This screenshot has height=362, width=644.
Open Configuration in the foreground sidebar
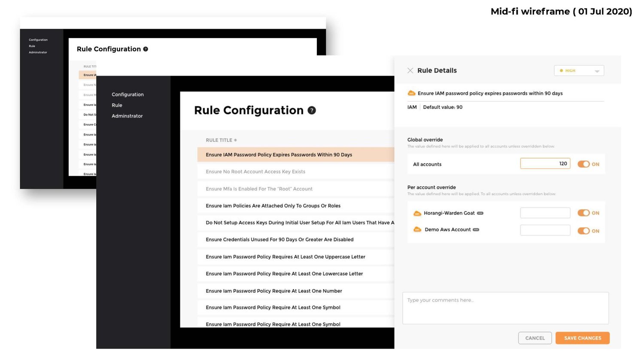(x=128, y=94)
